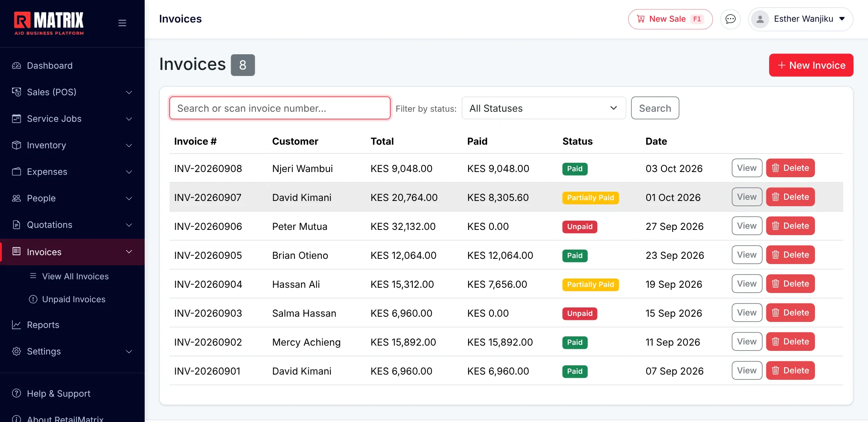
Task: Click the People icon in the sidebar
Action: [x=16, y=198]
